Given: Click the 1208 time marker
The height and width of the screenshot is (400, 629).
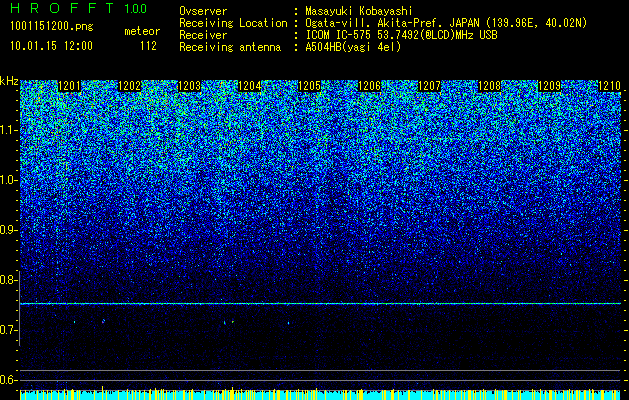Looking at the screenshot, I should (489, 86).
